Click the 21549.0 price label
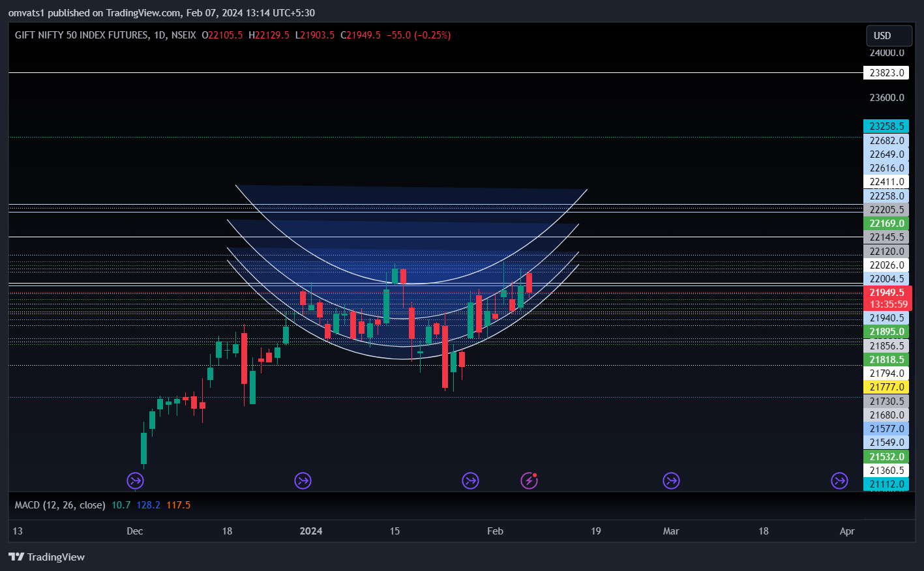Screen dimensions: 924x571 886,443
